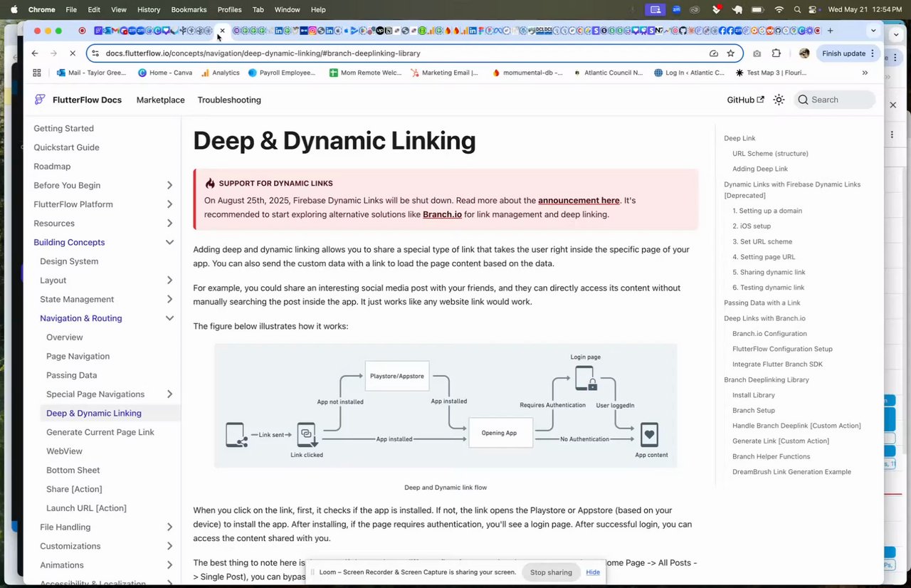Open Control Center in the menu bar
Screen dimensions: 911x588
[x=814, y=10]
